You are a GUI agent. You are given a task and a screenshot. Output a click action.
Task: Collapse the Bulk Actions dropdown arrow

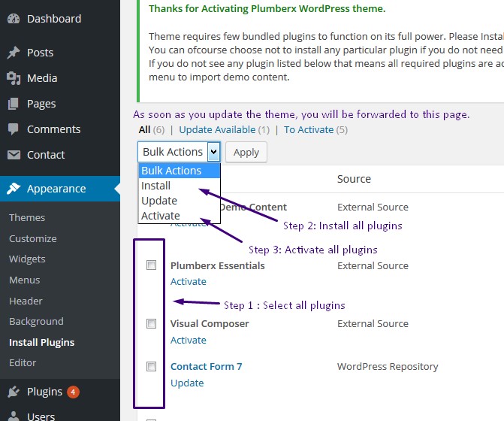click(213, 152)
